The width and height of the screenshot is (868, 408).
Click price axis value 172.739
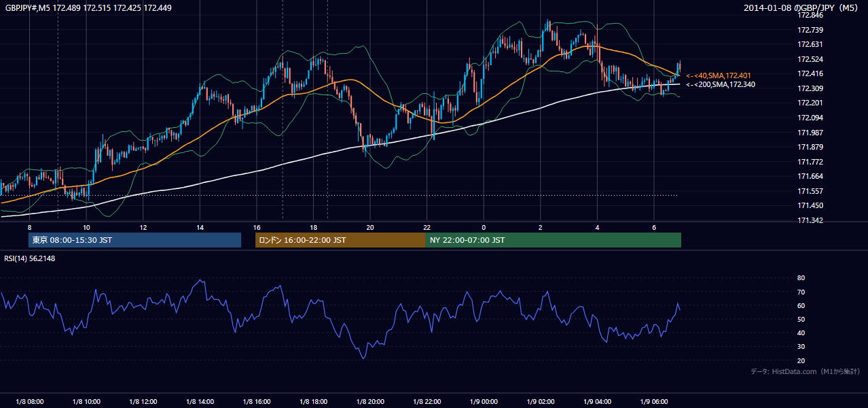coord(810,30)
